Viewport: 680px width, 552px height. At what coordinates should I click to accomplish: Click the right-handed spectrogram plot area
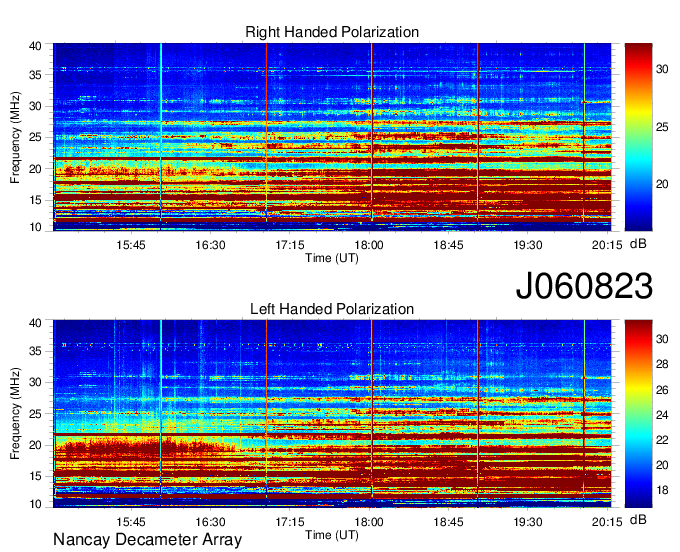click(332, 137)
